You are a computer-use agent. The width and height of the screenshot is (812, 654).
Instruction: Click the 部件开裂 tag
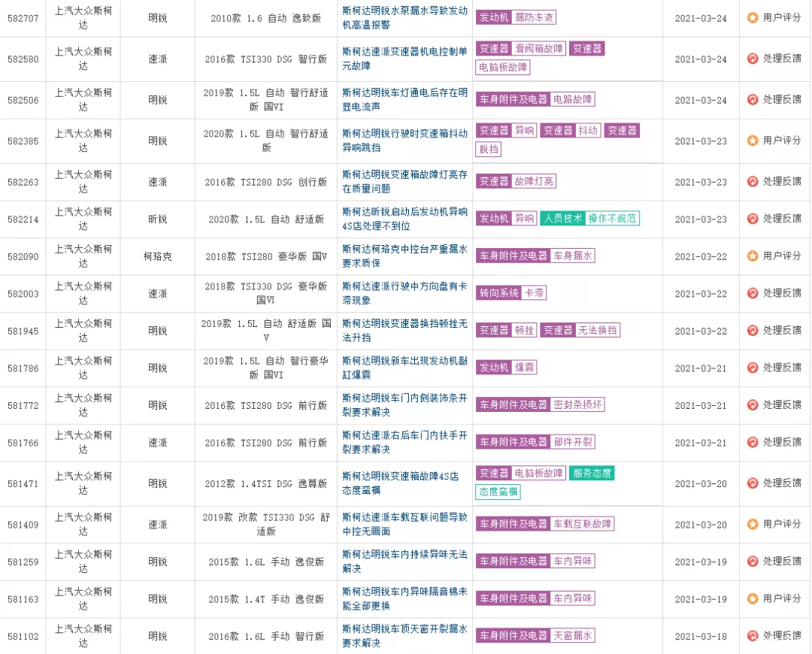(x=572, y=442)
